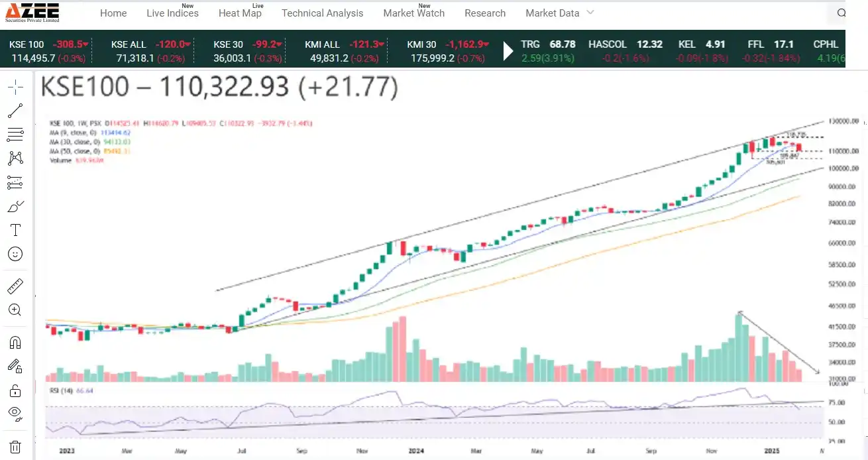Click the AZEE Securities logo

[32, 12]
